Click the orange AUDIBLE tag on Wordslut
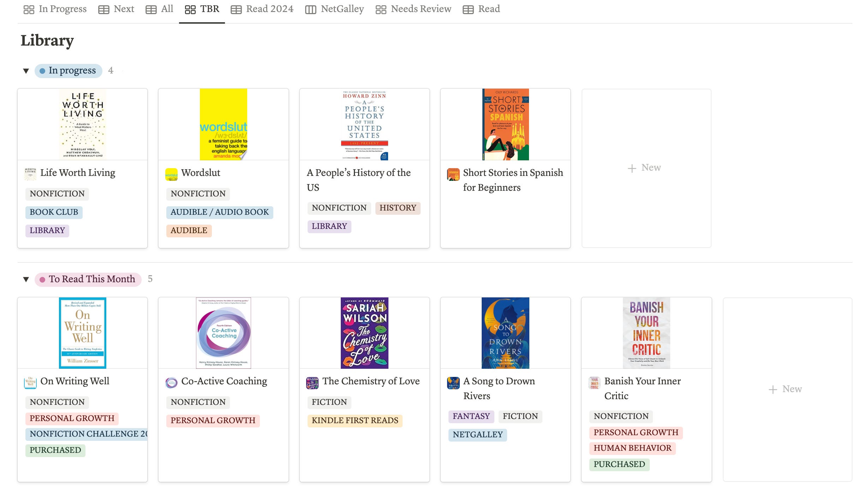This screenshot has height=491, width=868. [189, 231]
